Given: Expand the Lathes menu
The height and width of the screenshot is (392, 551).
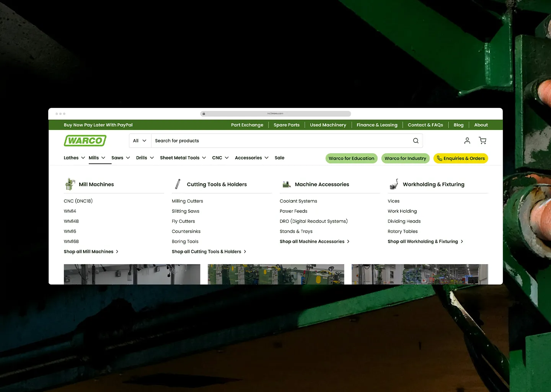Looking at the screenshot, I should point(74,158).
